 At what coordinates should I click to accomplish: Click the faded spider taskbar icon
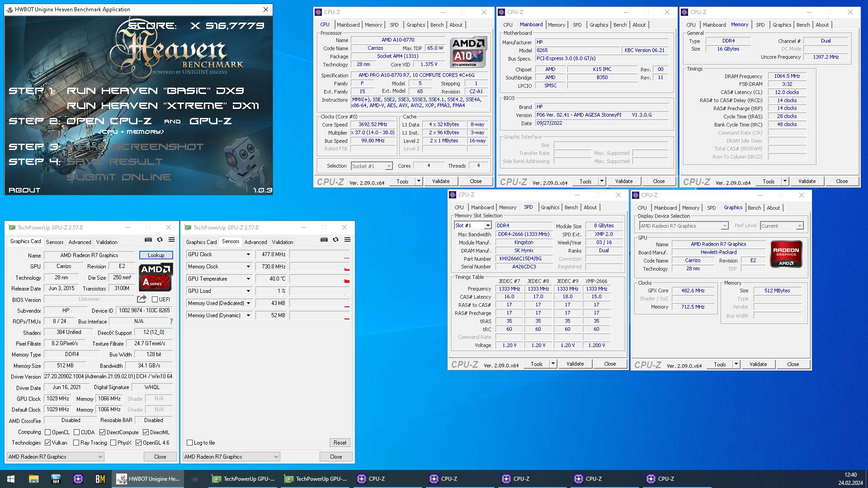pyautogui.click(x=195, y=479)
